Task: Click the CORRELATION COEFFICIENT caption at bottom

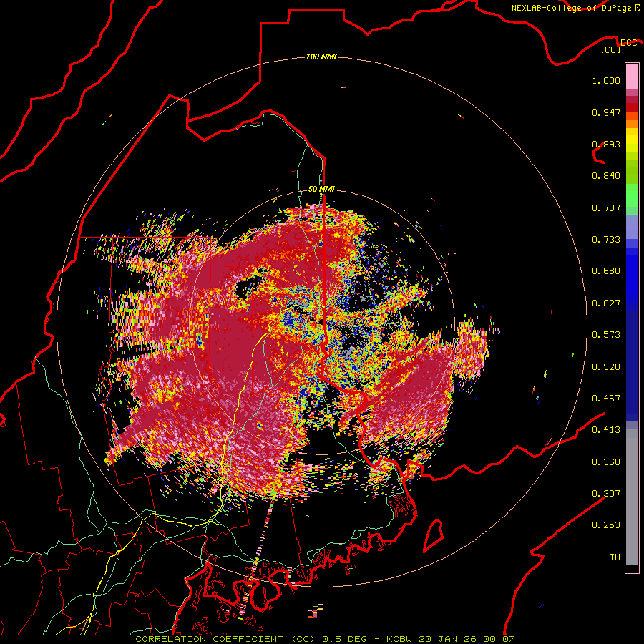Action: 325,639
